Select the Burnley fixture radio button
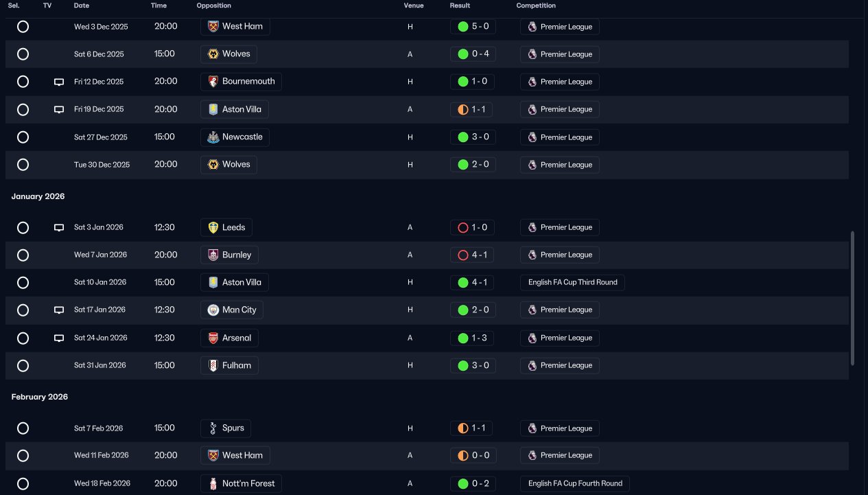 pyautogui.click(x=23, y=255)
